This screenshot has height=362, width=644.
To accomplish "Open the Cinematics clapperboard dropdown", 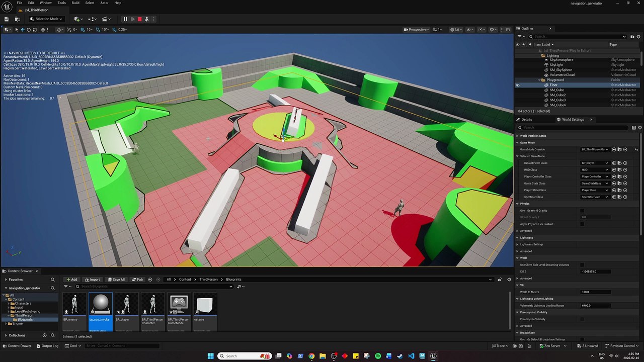I will tap(106, 19).
